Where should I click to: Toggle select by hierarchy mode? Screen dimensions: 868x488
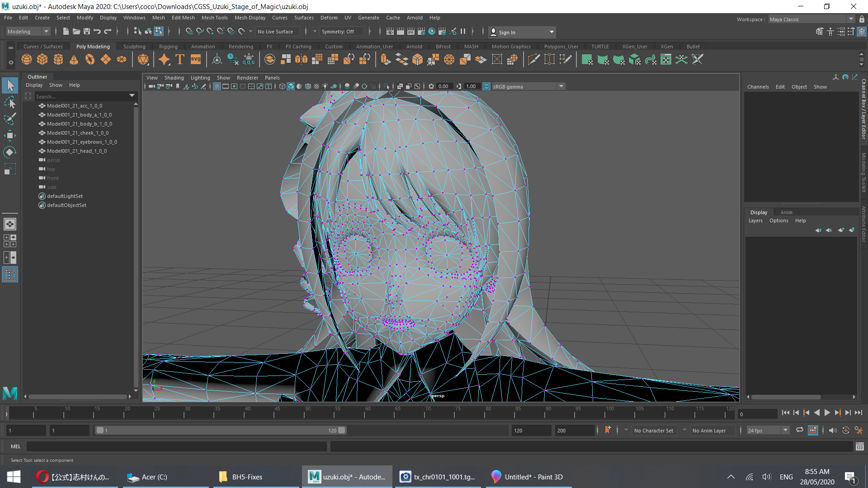coord(137,32)
